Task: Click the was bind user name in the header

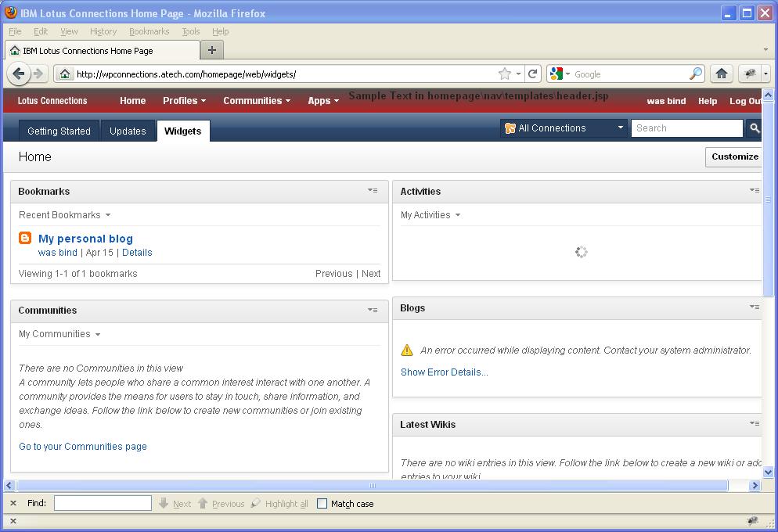Action: (666, 101)
